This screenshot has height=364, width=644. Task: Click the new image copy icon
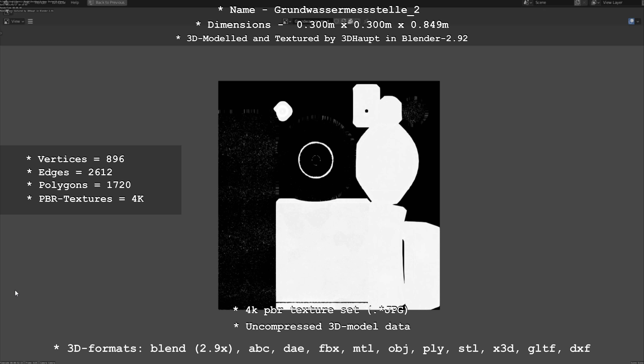click(344, 21)
